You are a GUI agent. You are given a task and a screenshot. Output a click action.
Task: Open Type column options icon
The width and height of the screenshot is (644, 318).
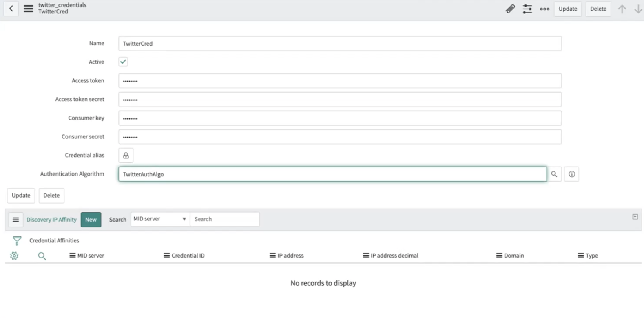580,256
